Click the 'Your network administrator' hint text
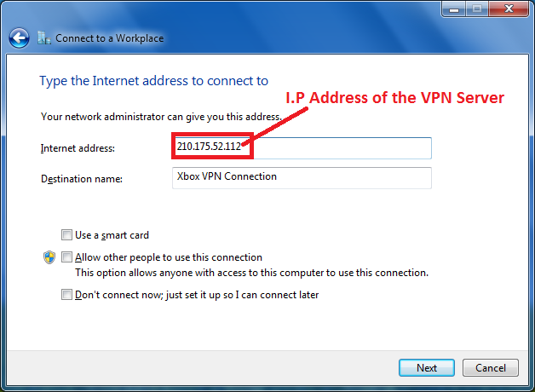The image size is (535, 392). click(161, 117)
